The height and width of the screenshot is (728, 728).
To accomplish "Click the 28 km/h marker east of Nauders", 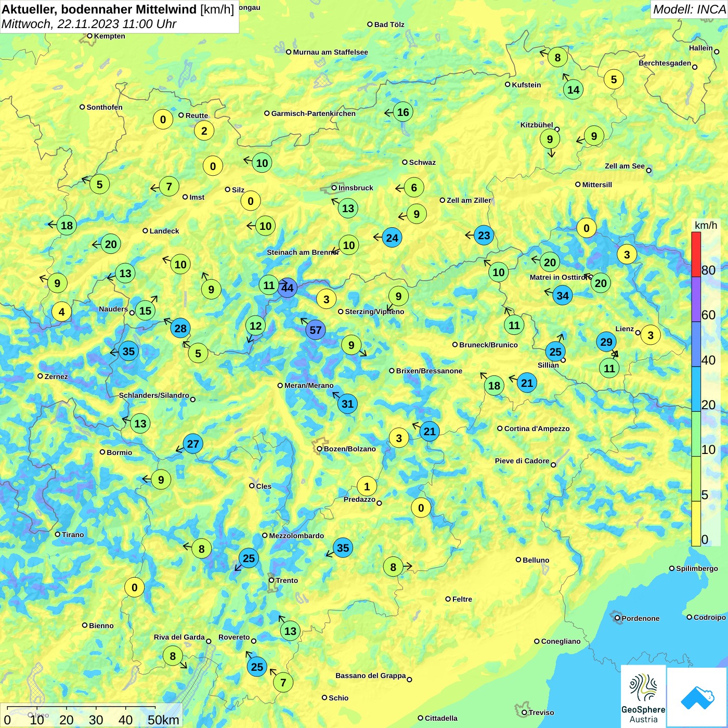I will (x=180, y=328).
